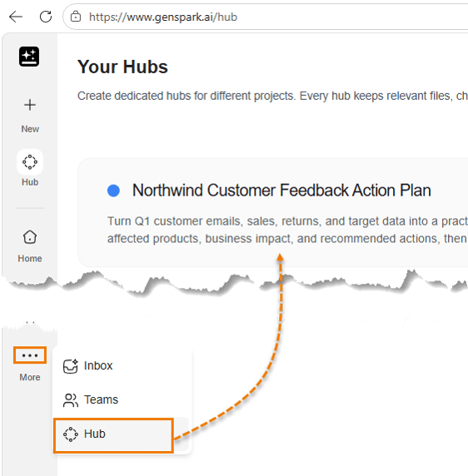Select Inbox from the More menu

click(x=122, y=366)
